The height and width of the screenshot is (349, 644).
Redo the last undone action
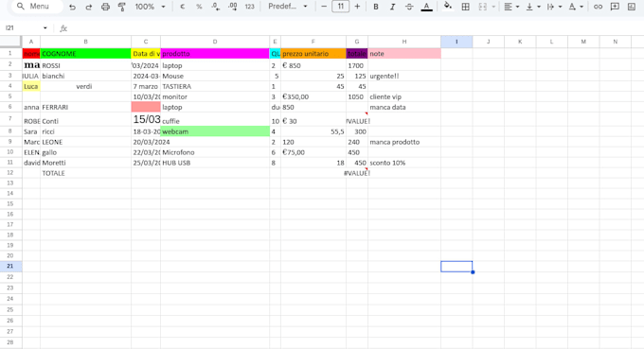coord(89,7)
